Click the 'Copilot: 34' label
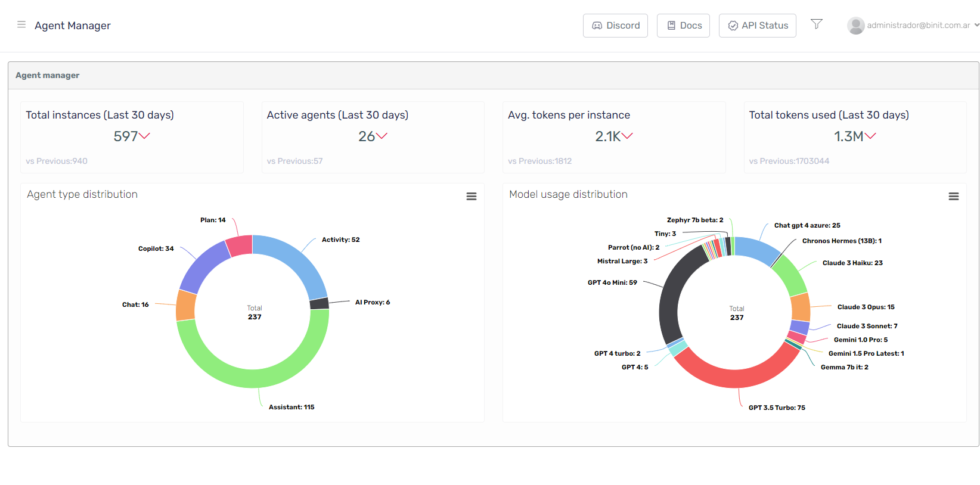The height and width of the screenshot is (485, 980). click(156, 249)
